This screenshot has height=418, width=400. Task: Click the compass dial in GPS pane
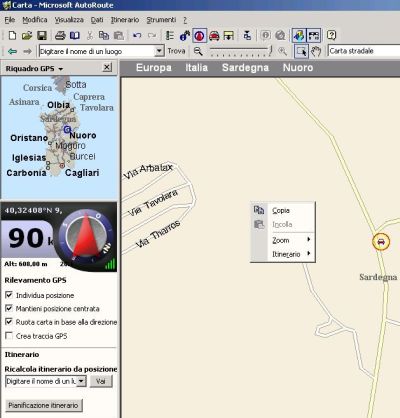coord(87,237)
